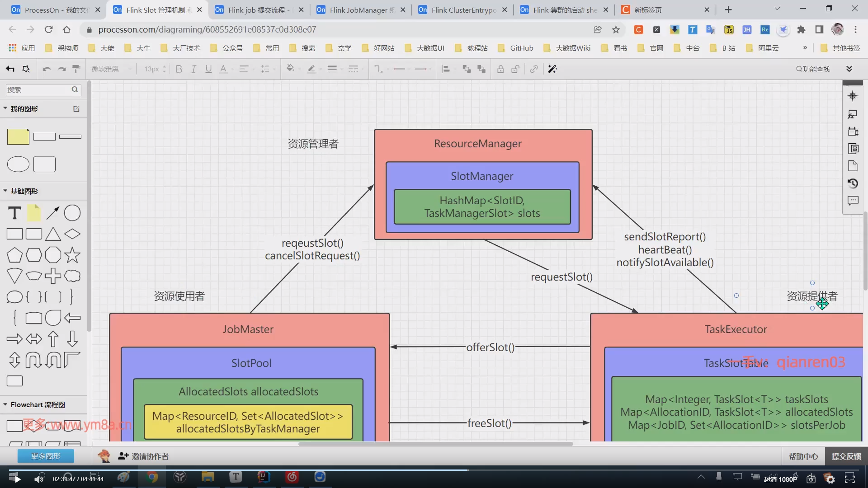Click the format painter icon

76,69
